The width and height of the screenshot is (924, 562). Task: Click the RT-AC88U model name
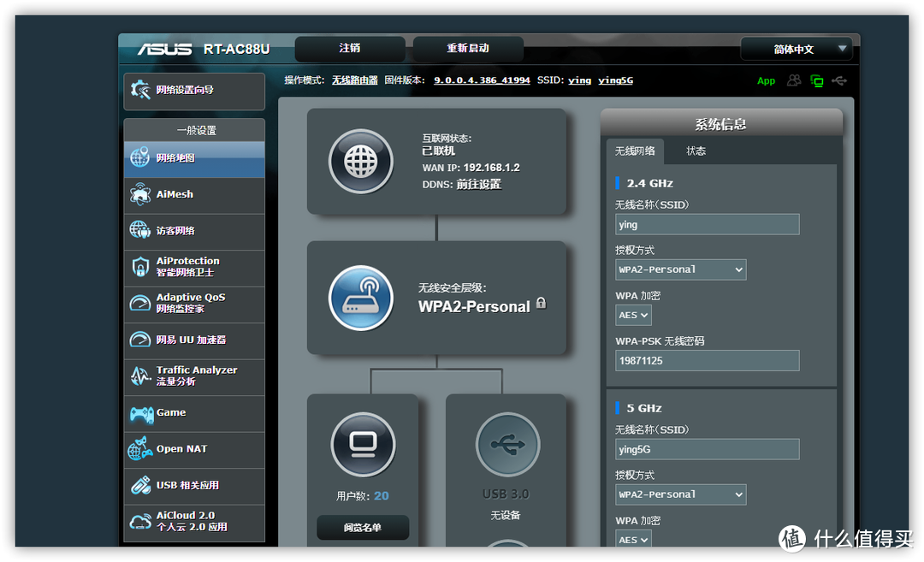[237, 49]
